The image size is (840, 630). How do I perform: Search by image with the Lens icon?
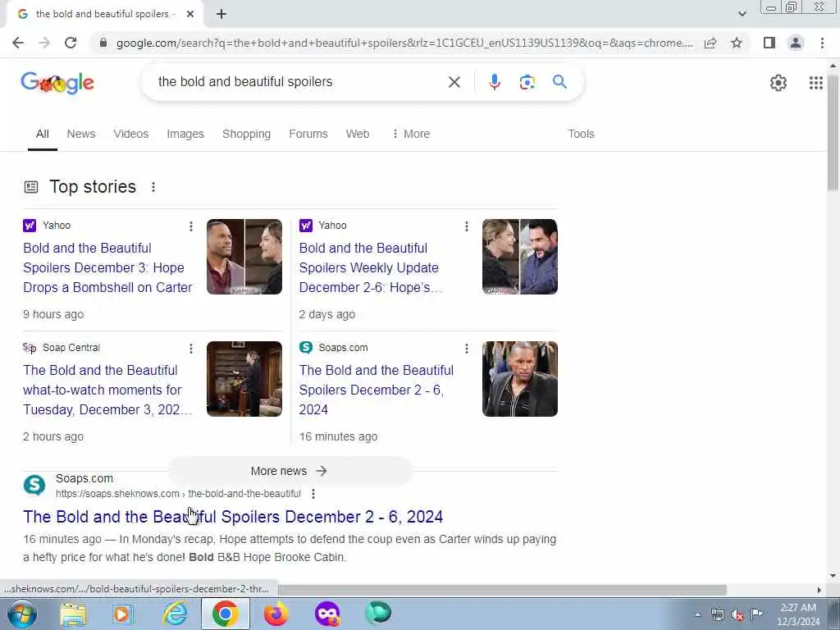[x=527, y=82]
